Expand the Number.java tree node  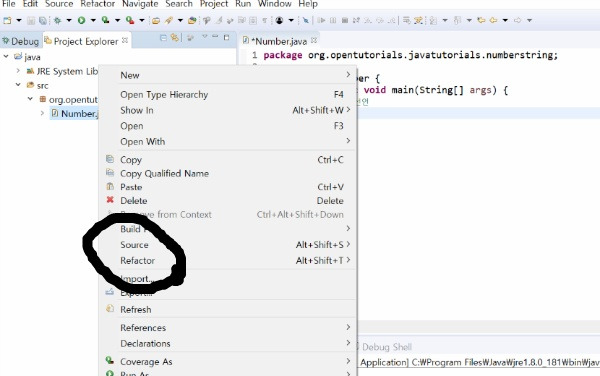42,113
